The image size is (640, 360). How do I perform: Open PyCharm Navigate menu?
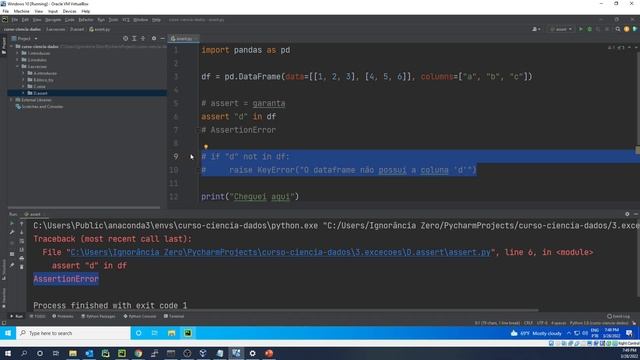(x=53, y=20)
